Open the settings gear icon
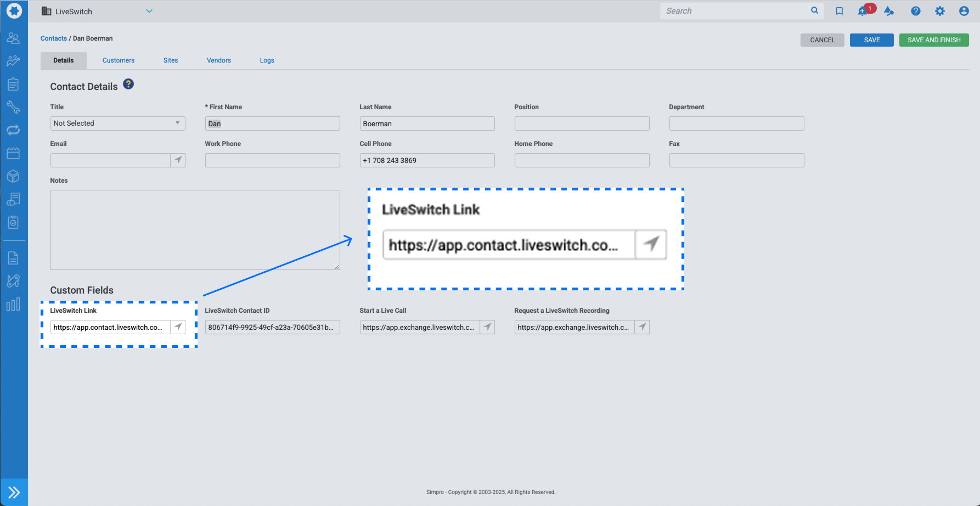Viewport: 980px width, 506px height. (939, 11)
